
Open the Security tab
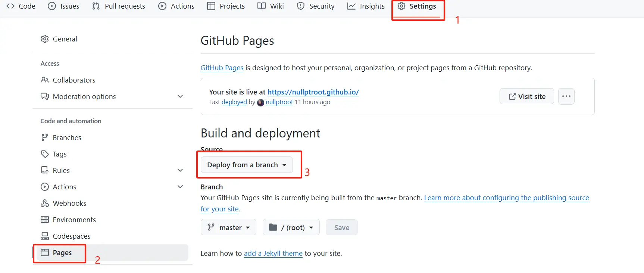(316, 6)
